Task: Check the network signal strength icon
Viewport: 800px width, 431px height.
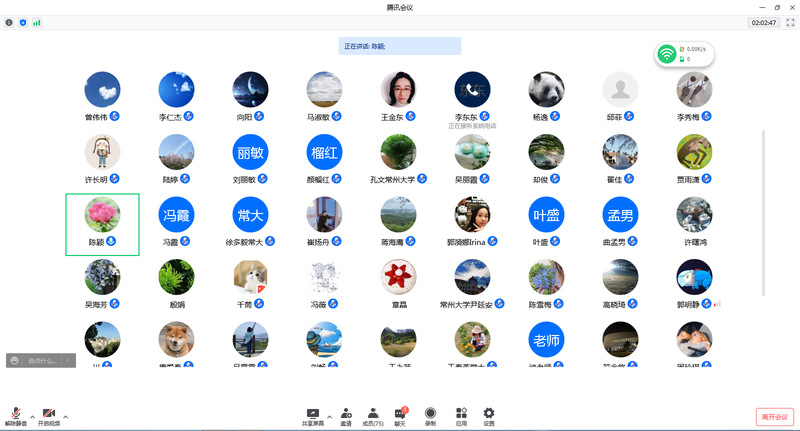Action: 37,22
